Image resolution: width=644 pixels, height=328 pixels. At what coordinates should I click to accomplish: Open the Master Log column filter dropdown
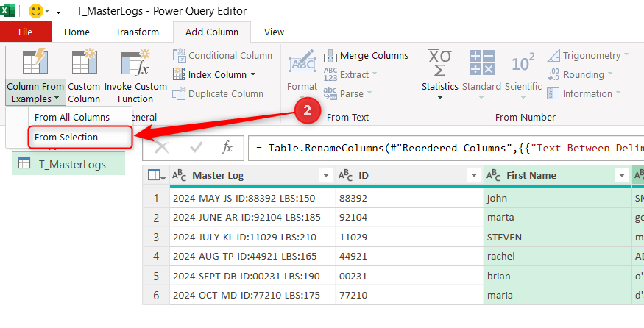[x=326, y=176]
